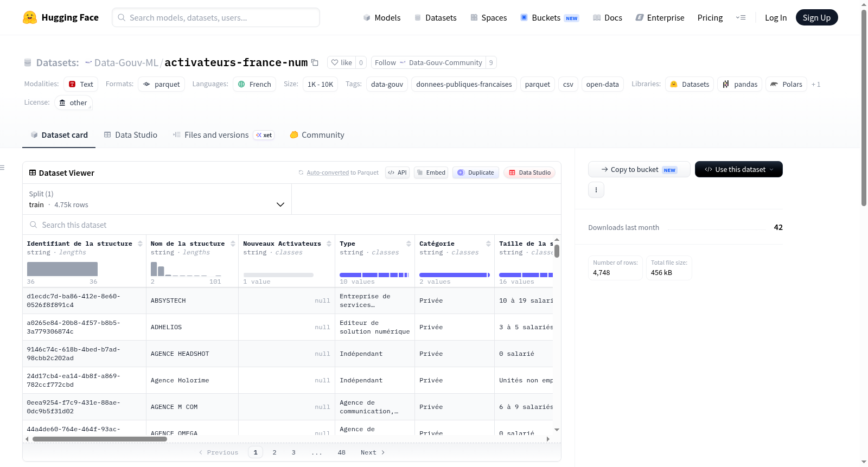Sort the Catégorie column
The height and width of the screenshot is (467, 868).
[x=488, y=244]
